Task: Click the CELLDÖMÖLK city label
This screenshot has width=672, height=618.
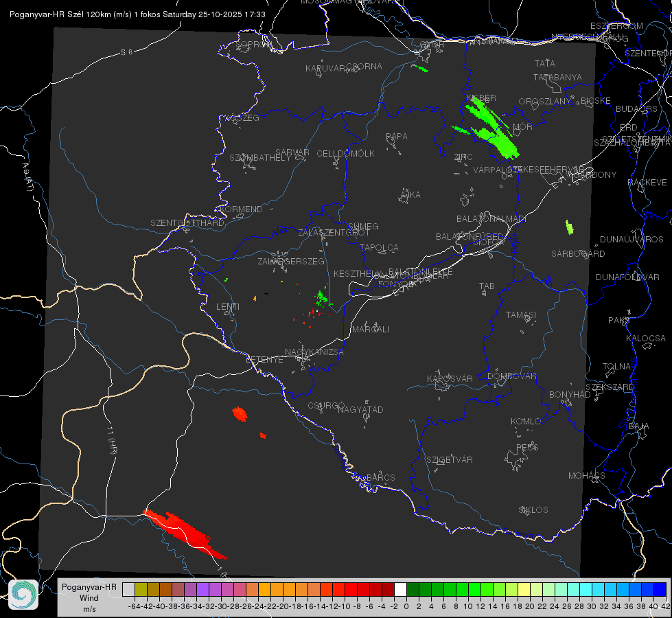Action: (345, 154)
